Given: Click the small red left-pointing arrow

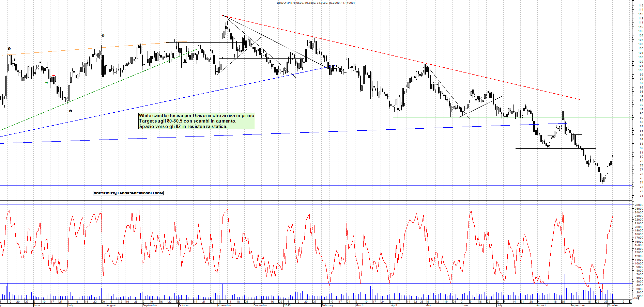Looking at the screenshot, I should [53, 76].
